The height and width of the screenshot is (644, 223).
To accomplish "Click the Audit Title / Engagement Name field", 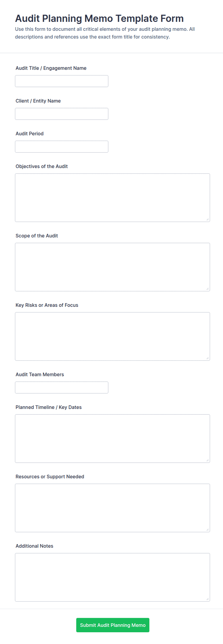I will tap(62, 81).
